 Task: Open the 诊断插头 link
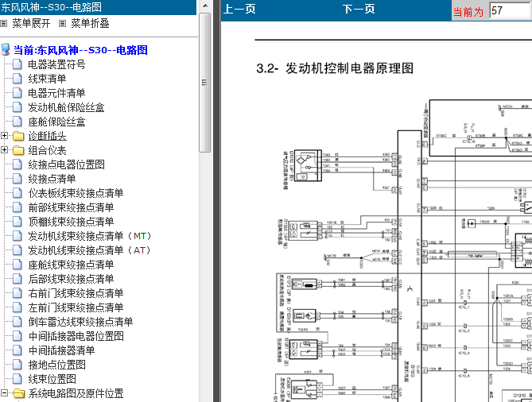tap(47, 136)
